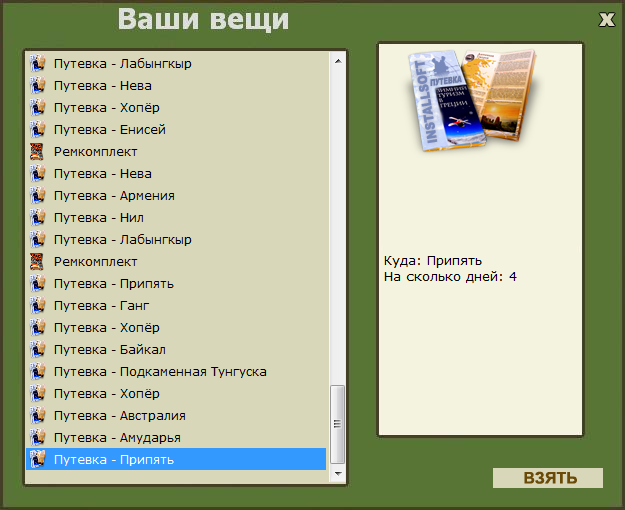Click the Ремкомплект icon just above unselected Припять
Viewport: 625px width, 510px height.
(x=37, y=262)
